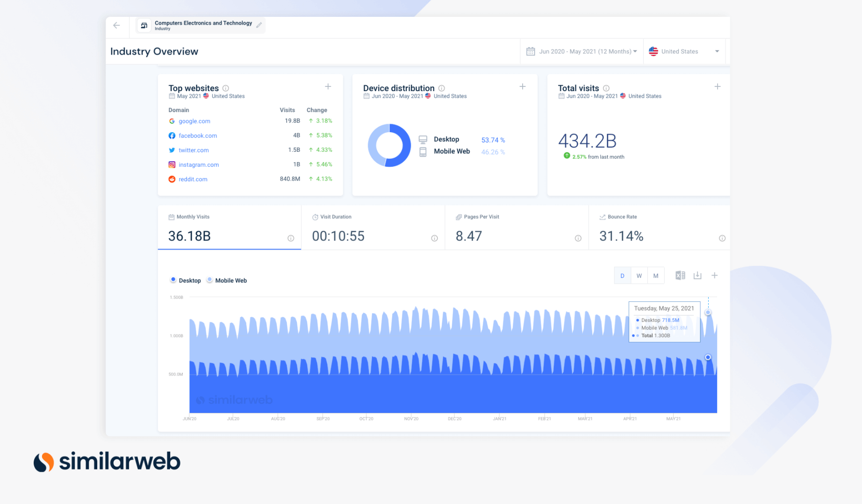Click the device distribution donut chart
This screenshot has height=504, width=862.
pyautogui.click(x=389, y=145)
